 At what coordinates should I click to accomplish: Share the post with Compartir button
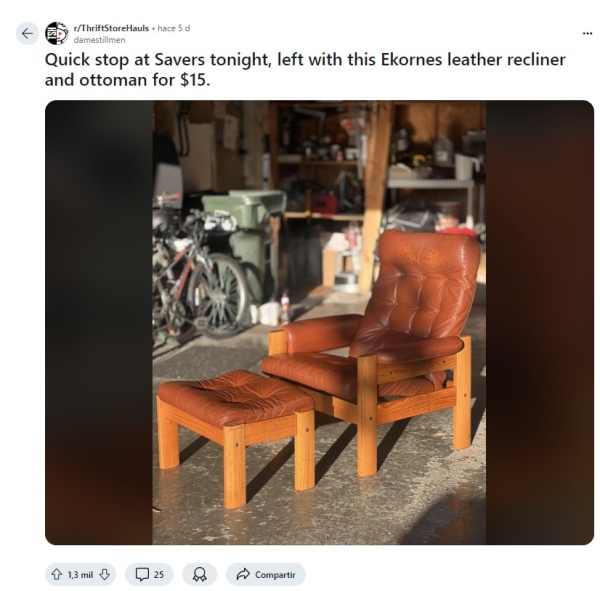pyautogui.click(x=266, y=575)
